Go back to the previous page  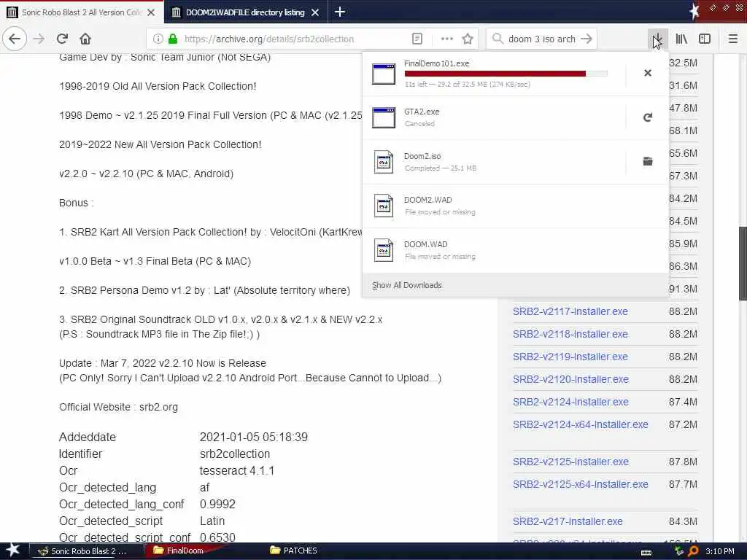[x=15, y=39]
